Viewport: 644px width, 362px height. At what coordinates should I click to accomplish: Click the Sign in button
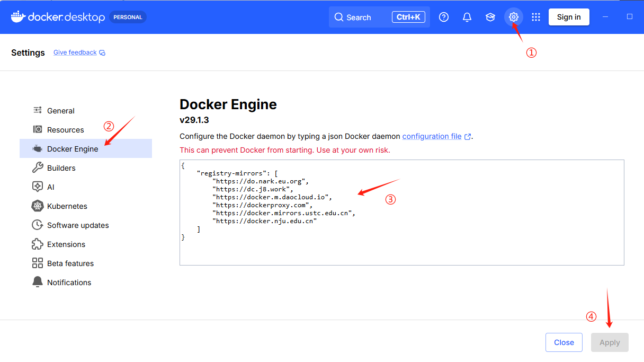pos(569,17)
